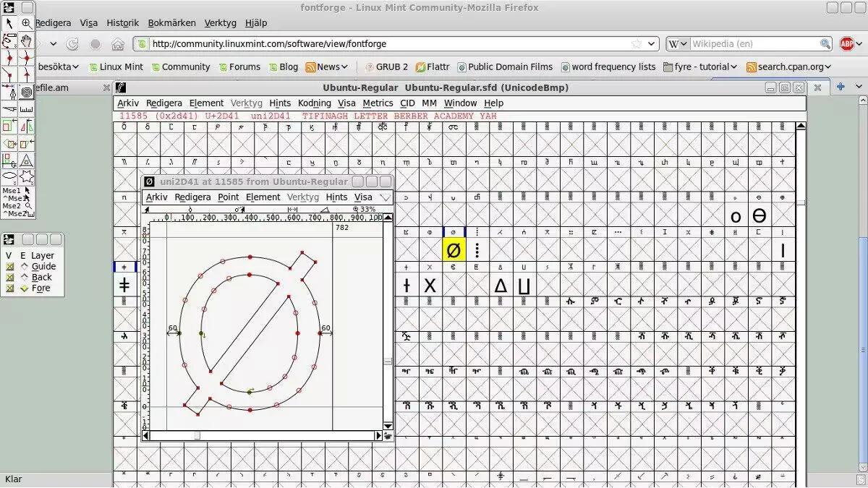Click the glyph editor horizontal scrollbar thumb
This screenshot has width=868, height=488.
point(197,435)
